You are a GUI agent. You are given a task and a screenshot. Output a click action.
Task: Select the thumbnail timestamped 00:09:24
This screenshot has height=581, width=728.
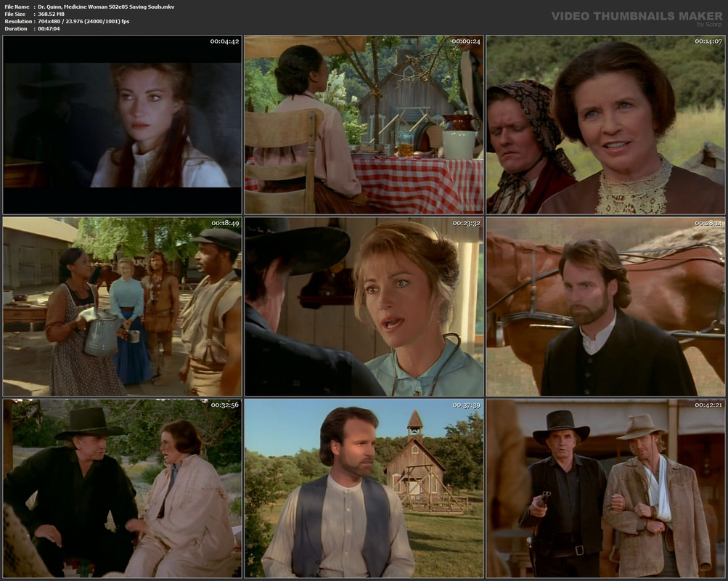(364, 125)
